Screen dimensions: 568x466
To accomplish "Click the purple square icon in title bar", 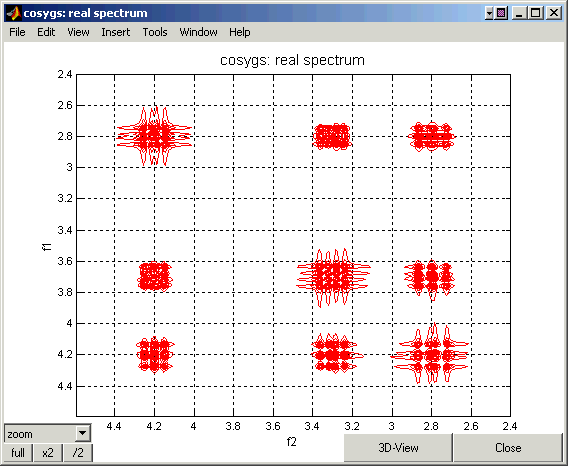I will [501, 14].
